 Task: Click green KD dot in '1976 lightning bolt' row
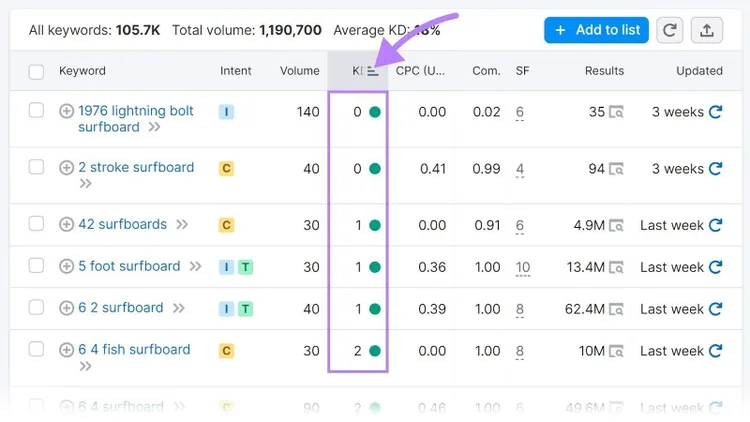[375, 112]
